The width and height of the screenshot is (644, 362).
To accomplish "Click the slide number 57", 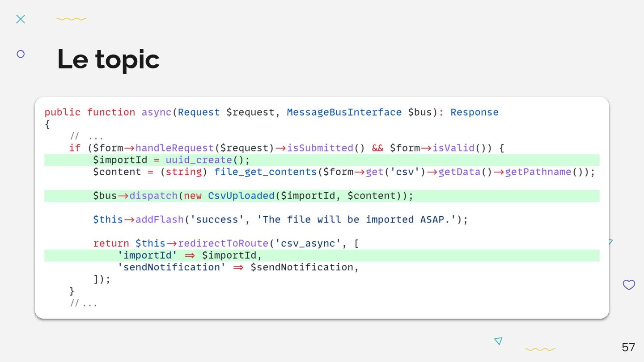I will 628,347.
